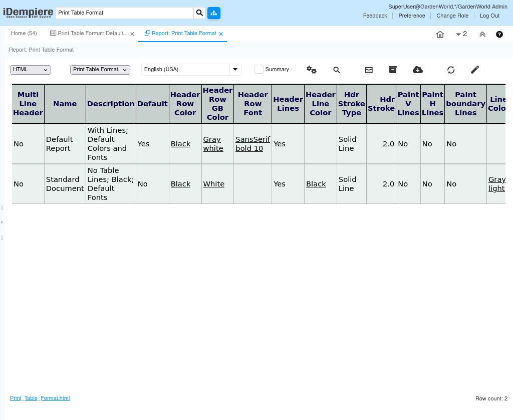The image size is (513, 420).
Task: Open report customize gears icon
Action: click(312, 70)
